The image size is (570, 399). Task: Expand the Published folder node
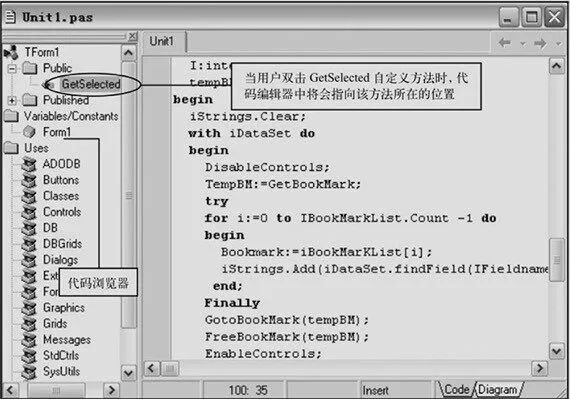12,100
